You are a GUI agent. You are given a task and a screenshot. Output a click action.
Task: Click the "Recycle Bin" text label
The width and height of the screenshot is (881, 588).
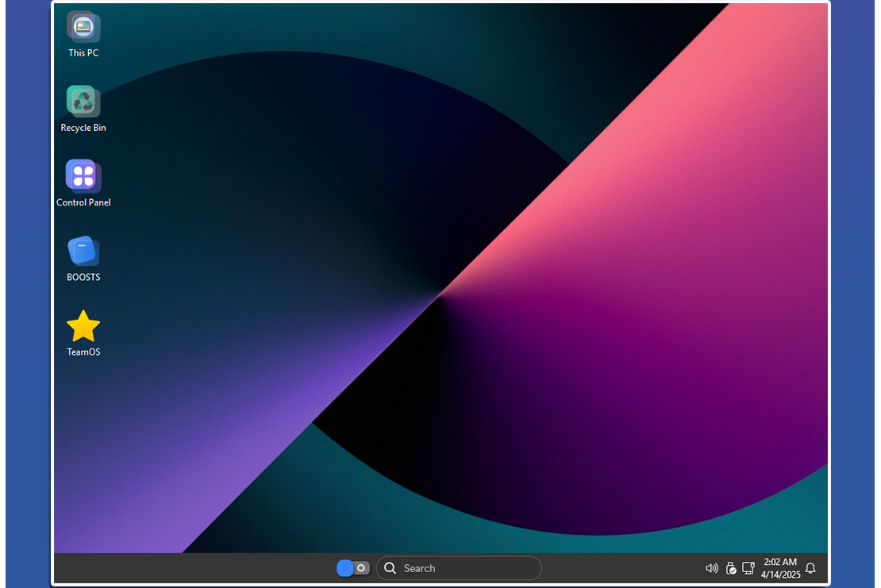83,128
